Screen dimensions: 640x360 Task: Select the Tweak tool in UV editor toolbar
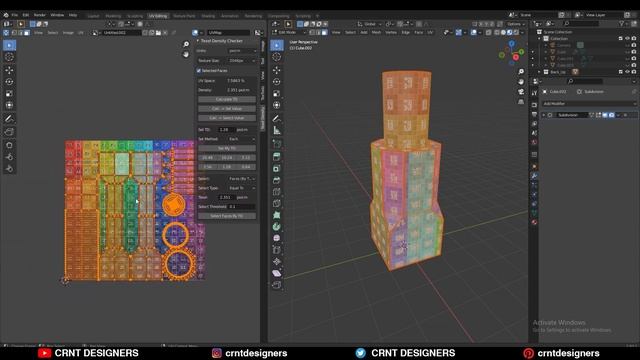click(9, 45)
